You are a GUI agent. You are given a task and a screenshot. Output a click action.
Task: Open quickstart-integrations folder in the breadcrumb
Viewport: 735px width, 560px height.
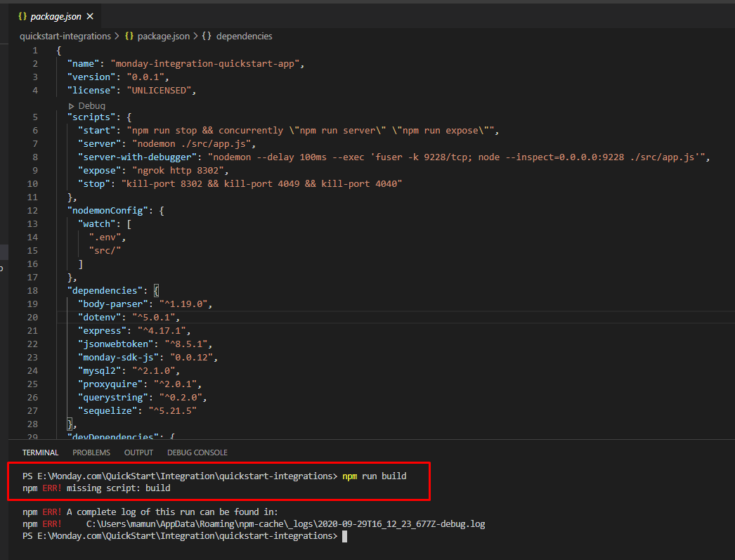65,36
